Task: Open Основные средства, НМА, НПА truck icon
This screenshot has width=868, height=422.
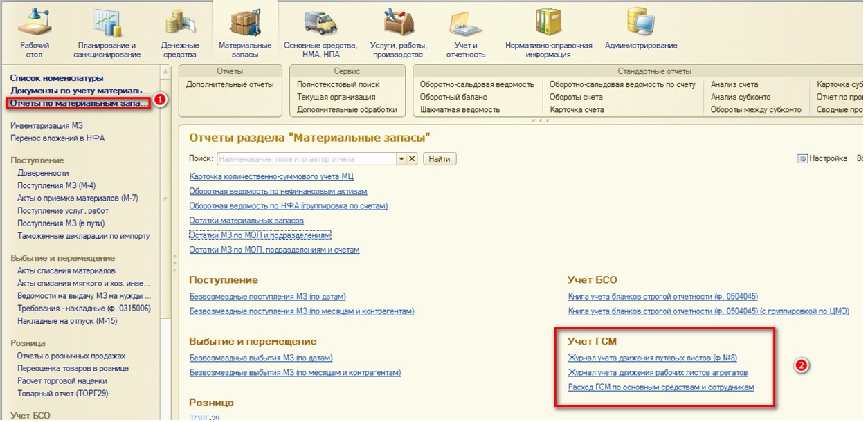Action: click(320, 21)
